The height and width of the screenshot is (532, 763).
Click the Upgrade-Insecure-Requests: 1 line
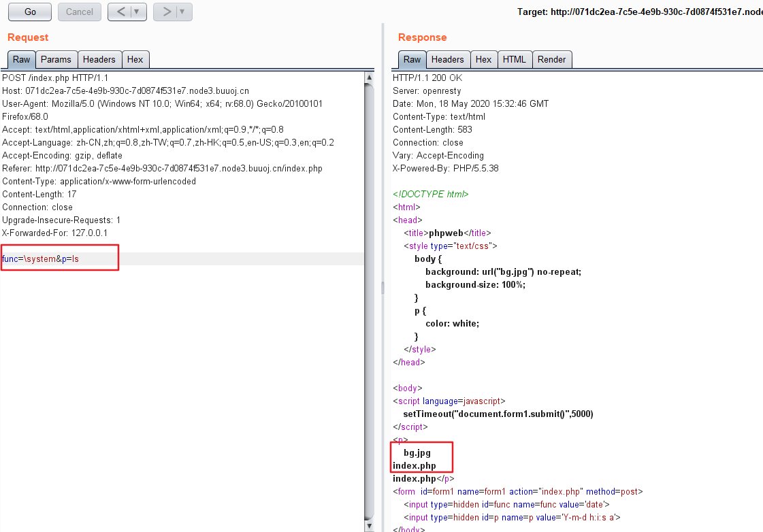(x=61, y=220)
